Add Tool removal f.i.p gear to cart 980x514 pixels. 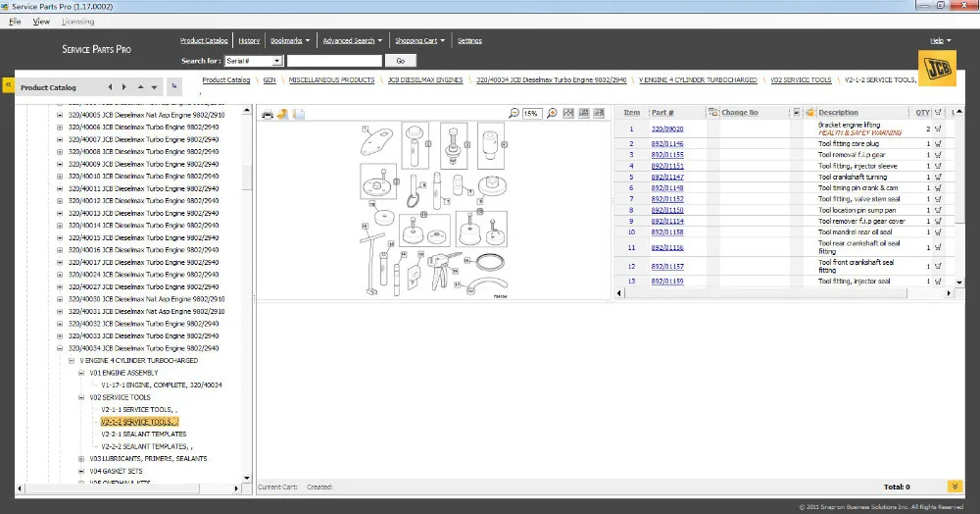938,155
